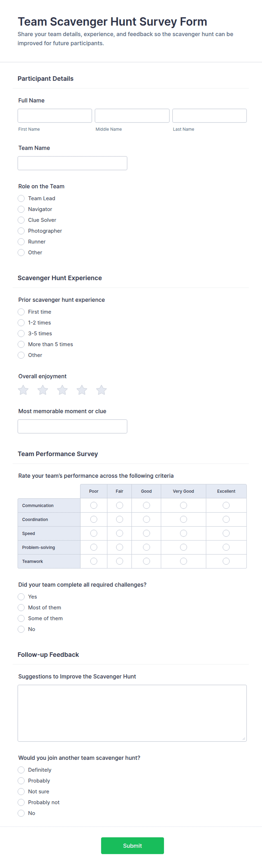Rate Speed as Good
The height and width of the screenshot is (868, 262).
[146, 533]
